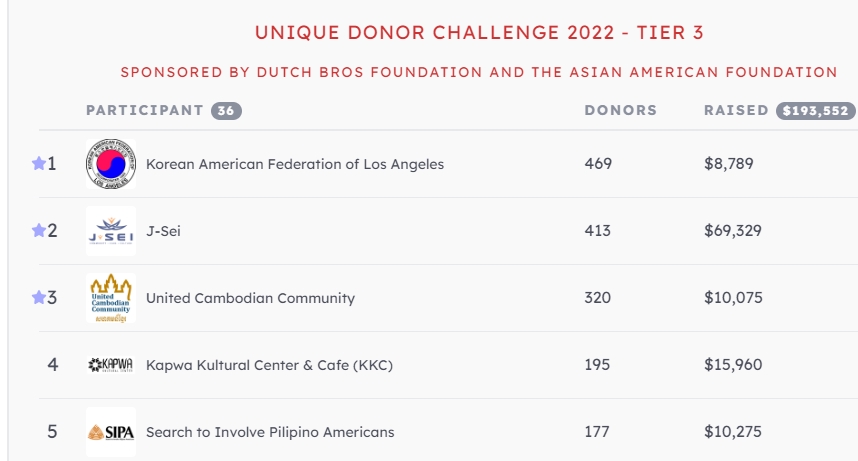Click the $69,329 raised amount for J-Sei
The width and height of the screenshot is (858, 461).
(733, 230)
